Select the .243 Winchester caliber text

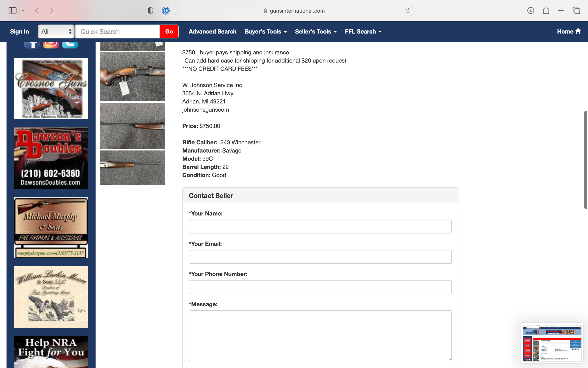point(239,142)
